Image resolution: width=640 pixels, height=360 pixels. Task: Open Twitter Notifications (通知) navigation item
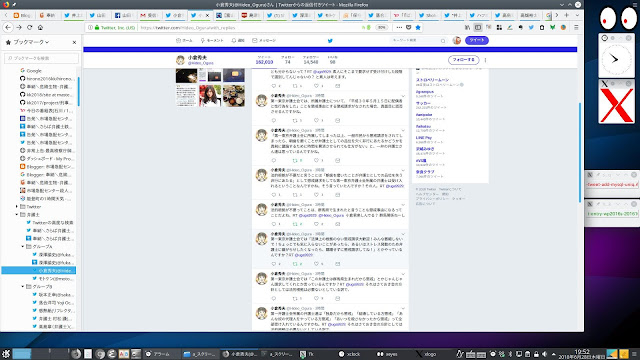click(x=238, y=40)
